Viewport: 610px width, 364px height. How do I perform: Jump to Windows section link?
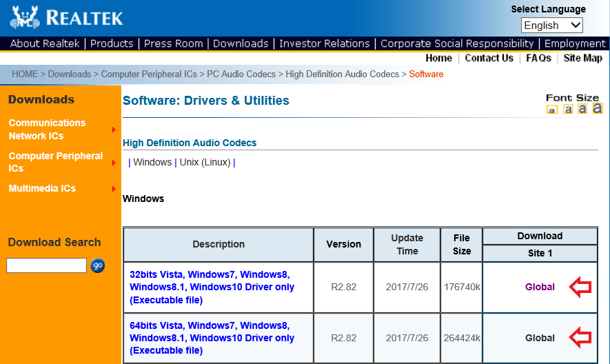[x=152, y=162]
